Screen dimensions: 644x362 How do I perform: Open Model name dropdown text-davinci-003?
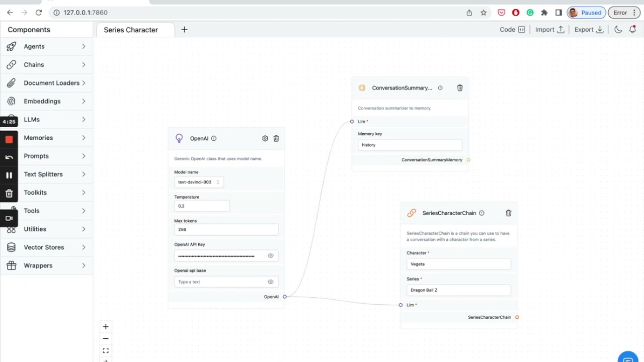(199, 182)
